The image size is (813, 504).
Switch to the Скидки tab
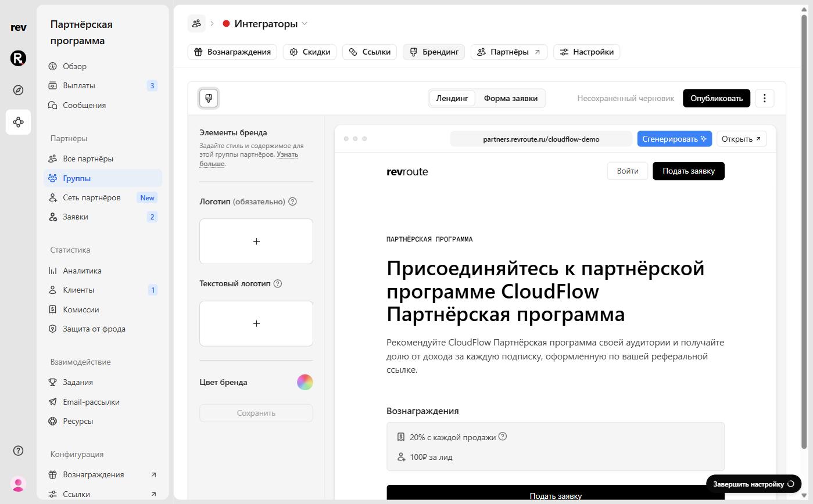click(x=310, y=52)
